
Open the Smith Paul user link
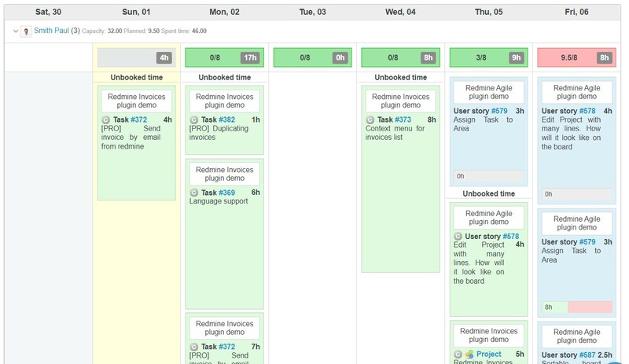51,31
